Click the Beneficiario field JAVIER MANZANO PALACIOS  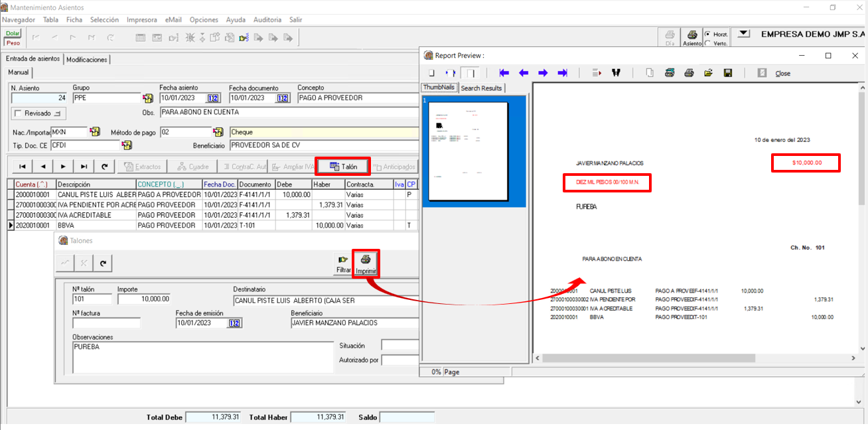tap(355, 323)
